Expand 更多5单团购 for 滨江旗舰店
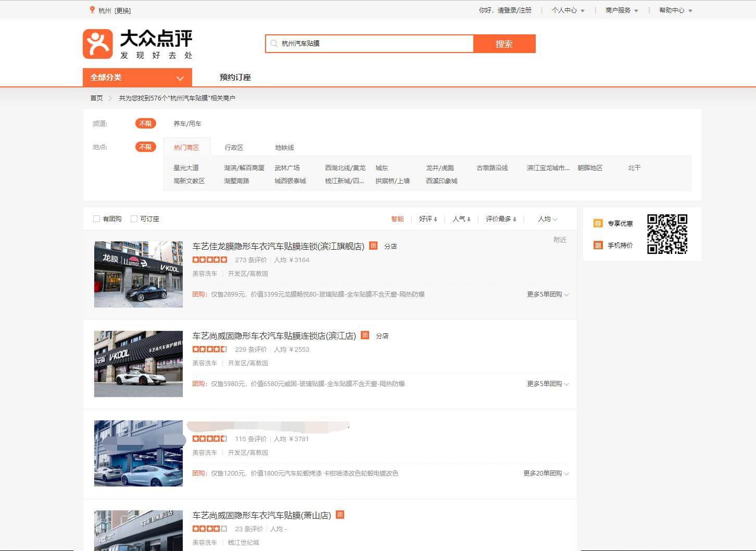Image resolution: width=756 pixels, height=551 pixels. 547,294
